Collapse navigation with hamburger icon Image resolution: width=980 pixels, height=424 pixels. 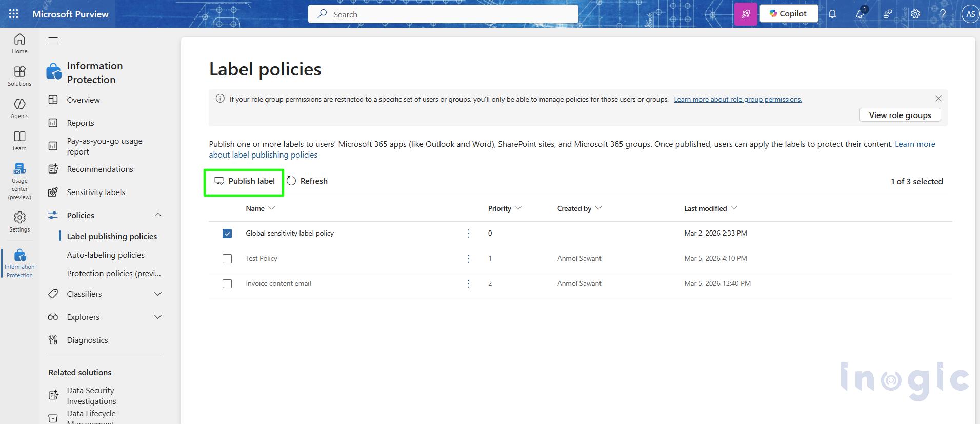click(x=53, y=40)
